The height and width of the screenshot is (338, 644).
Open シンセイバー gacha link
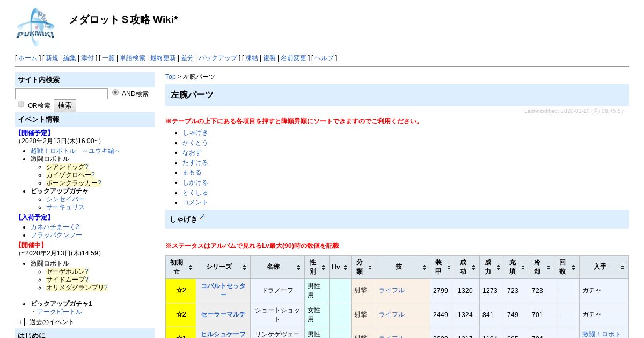point(65,199)
